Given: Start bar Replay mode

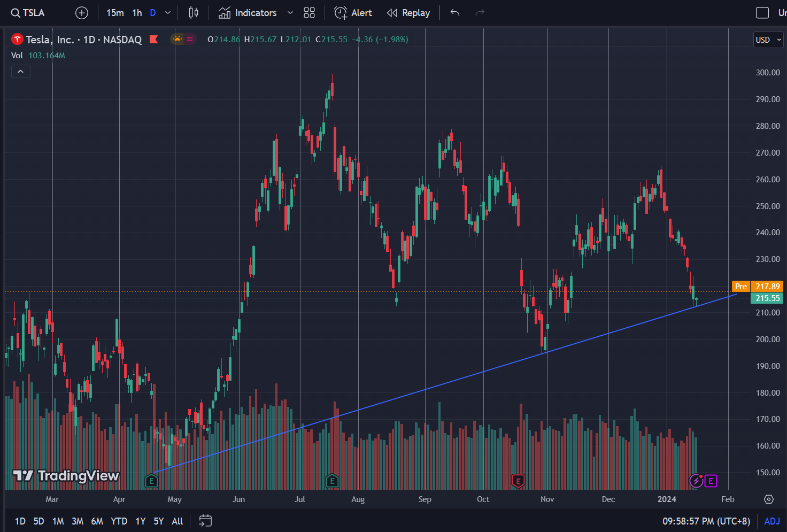Looking at the screenshot, I should click(x=408, y=13).
